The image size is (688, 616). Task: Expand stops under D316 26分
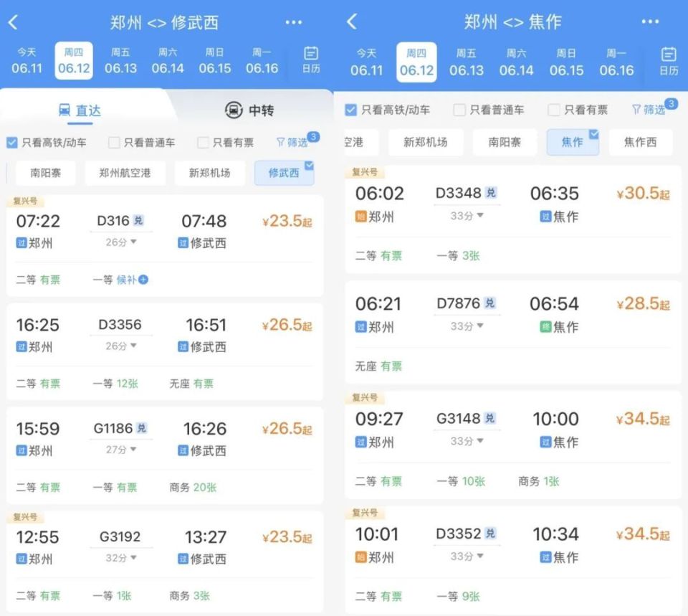(121, 242)
